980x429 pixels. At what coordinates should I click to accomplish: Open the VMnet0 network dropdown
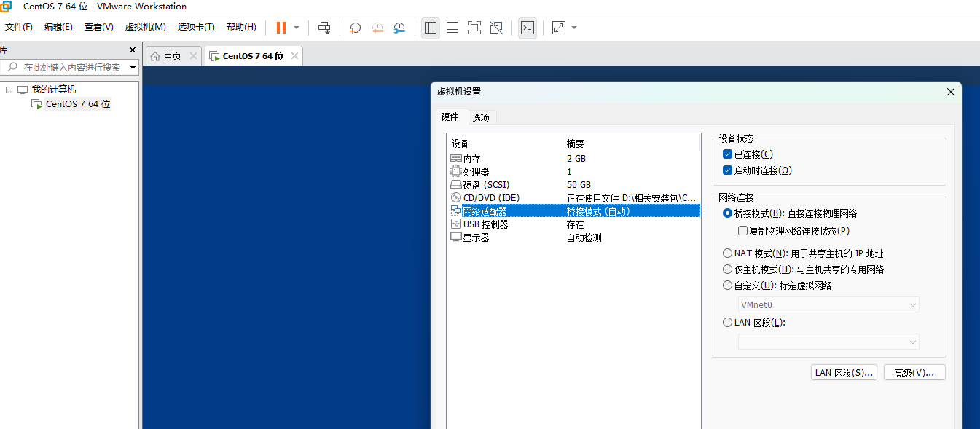tap(828, 305)
